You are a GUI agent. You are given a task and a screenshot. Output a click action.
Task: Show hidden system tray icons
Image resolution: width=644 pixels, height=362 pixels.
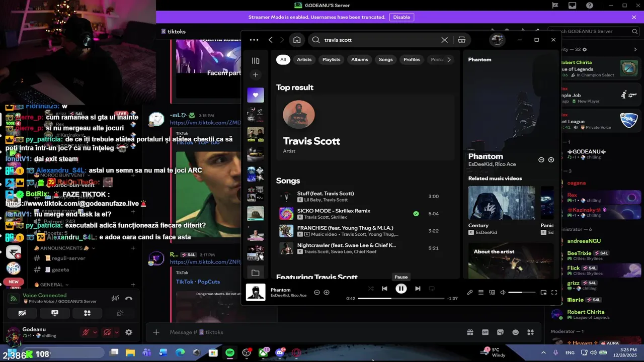543,352
